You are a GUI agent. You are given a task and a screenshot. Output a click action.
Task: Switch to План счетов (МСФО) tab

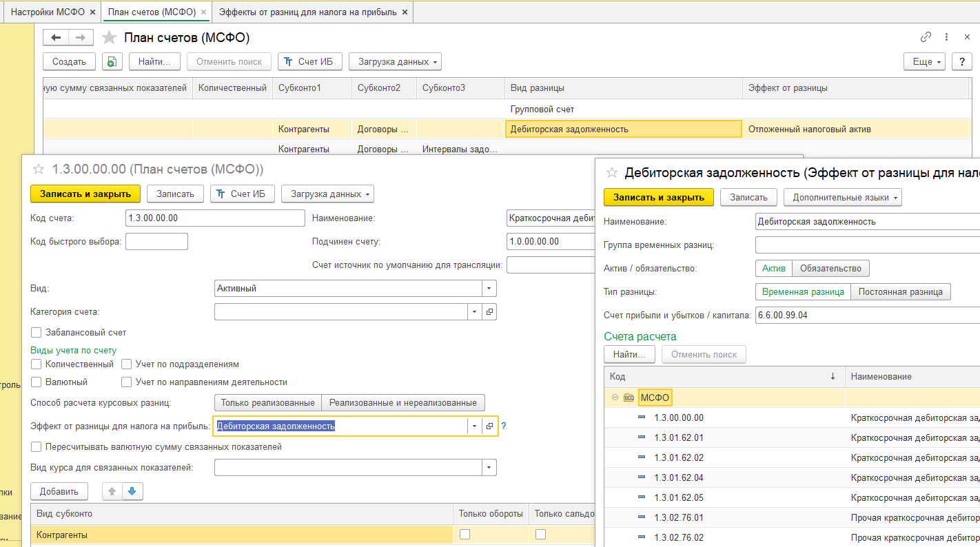coord(152,12)
